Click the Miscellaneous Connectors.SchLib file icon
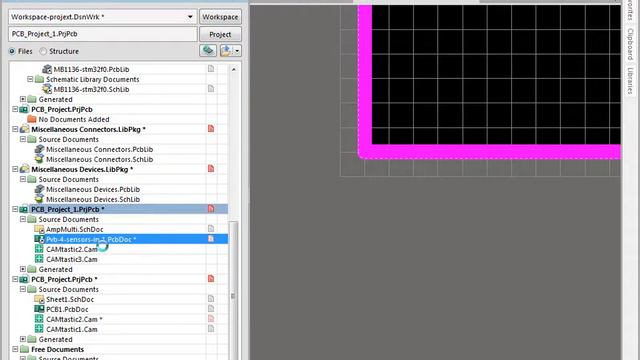Viewport: 640px width, 360px height. coord(40,159)
